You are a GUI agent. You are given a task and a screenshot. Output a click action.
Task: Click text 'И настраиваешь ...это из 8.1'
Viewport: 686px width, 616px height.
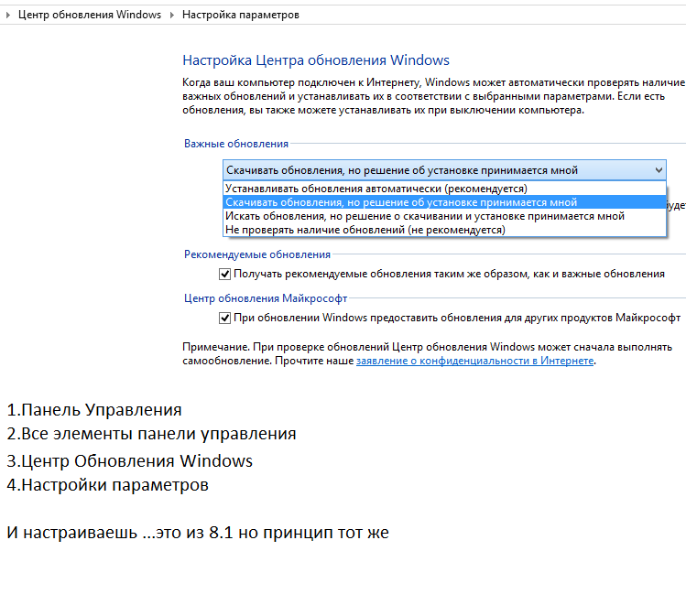coord(120,533)
